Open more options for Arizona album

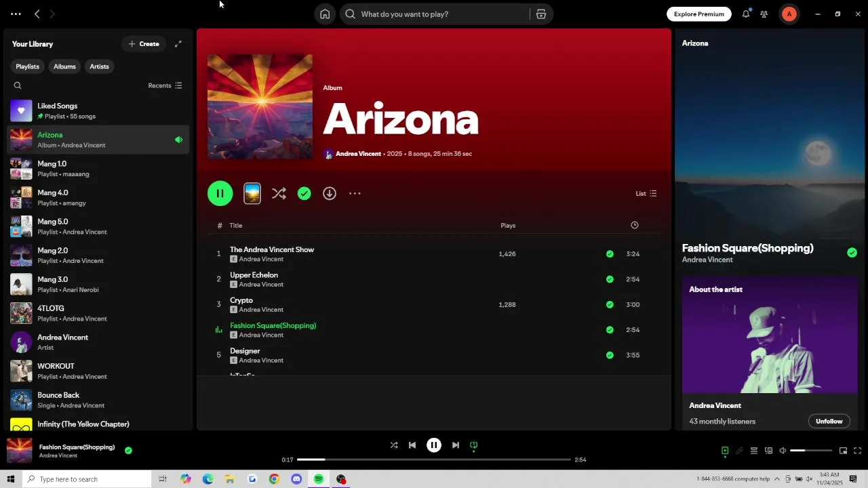point(355,194)
